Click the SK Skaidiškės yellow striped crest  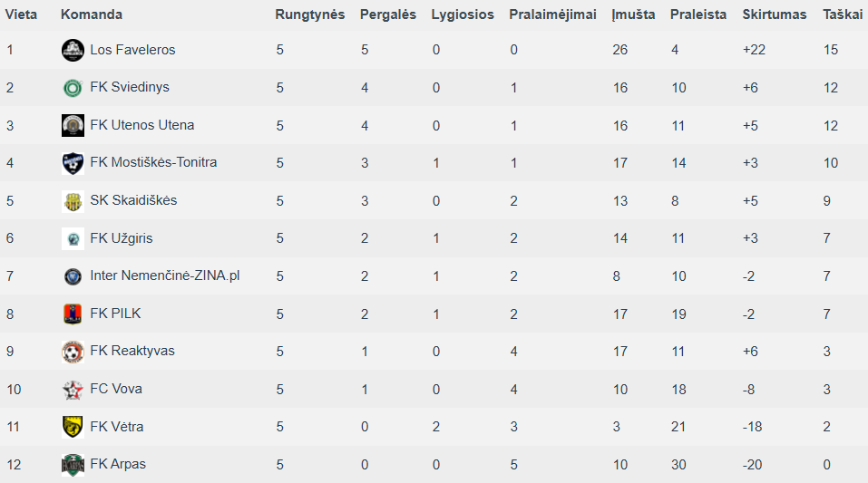73,201
